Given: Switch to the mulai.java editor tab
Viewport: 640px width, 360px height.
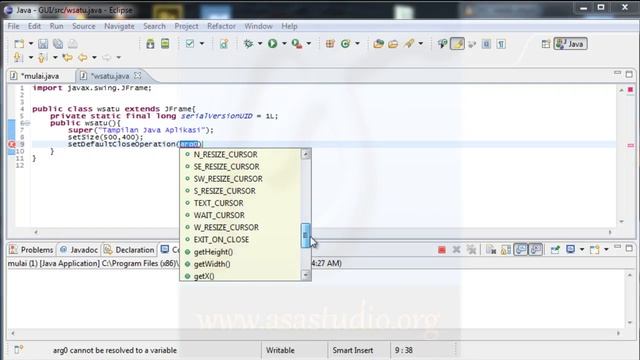Looking at the screenshot, I should (40, 76).
